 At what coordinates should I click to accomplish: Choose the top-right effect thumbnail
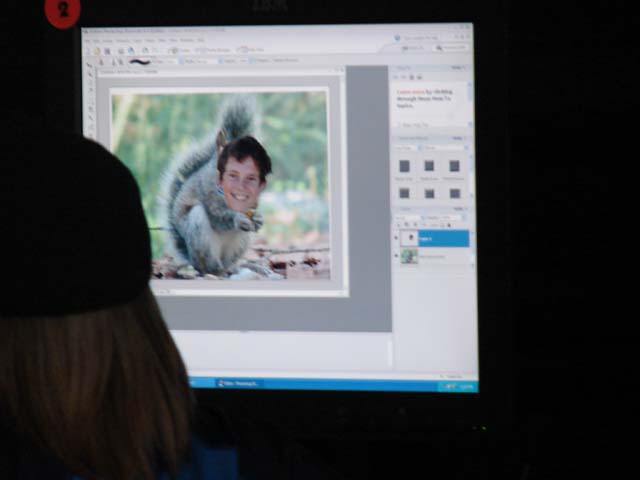click(454, 166)
